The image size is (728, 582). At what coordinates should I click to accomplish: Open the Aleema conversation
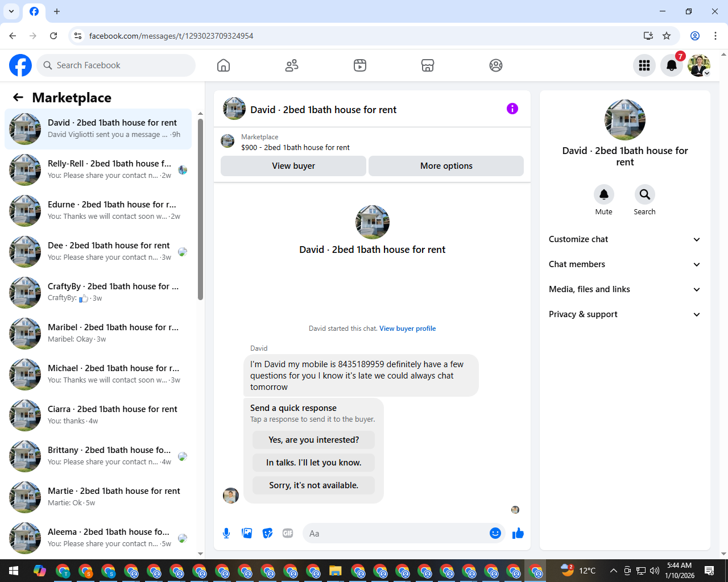point(98,538)
